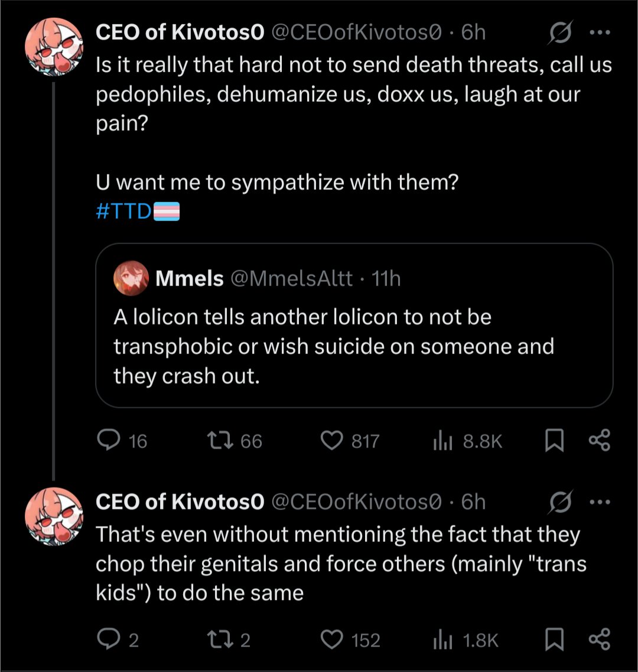Open more options menu on first tweet
The height and width of the screenshot is (672, 638).
[599, 33]
